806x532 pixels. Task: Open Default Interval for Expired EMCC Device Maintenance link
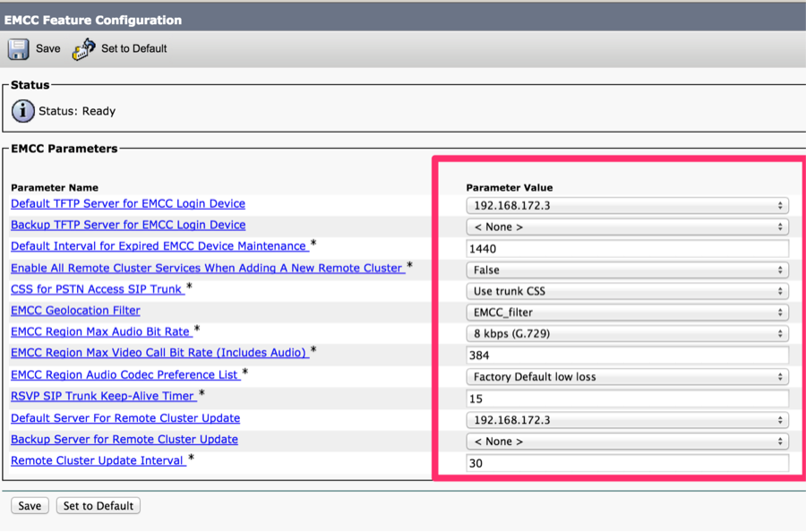[x=160, y=246]
